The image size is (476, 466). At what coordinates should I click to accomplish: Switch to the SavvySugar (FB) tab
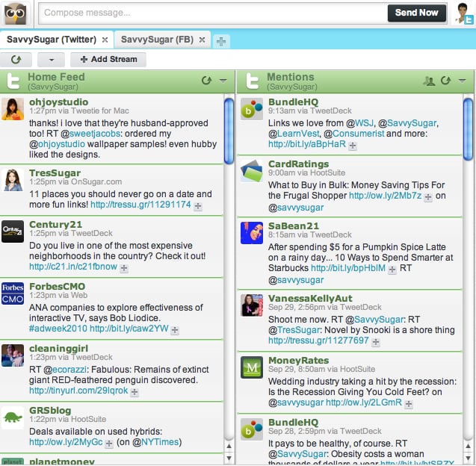[157, 40]
